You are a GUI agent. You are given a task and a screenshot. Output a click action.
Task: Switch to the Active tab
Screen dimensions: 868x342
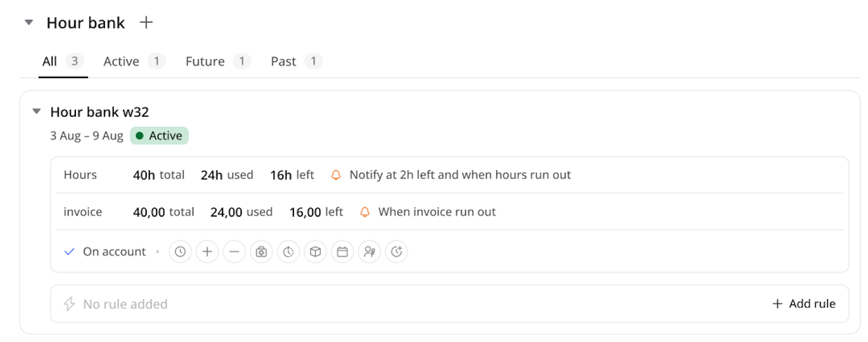pos(134,61)
